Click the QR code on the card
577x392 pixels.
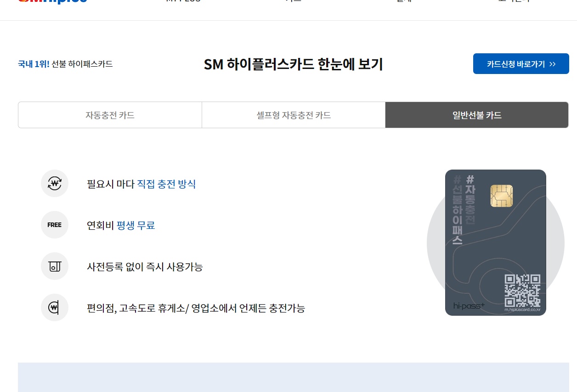tap(522, 291)
